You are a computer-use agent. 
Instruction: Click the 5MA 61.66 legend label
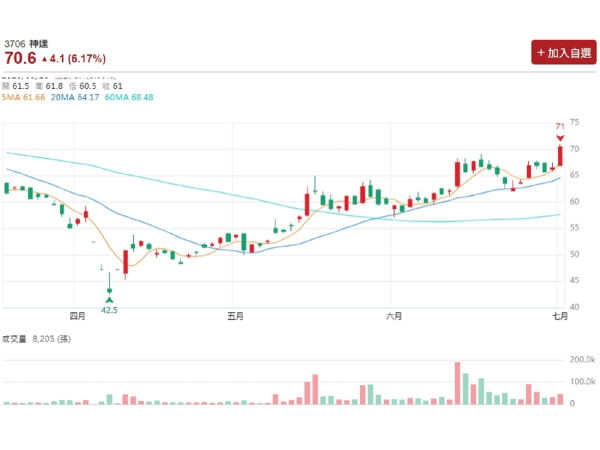point(24,97)
